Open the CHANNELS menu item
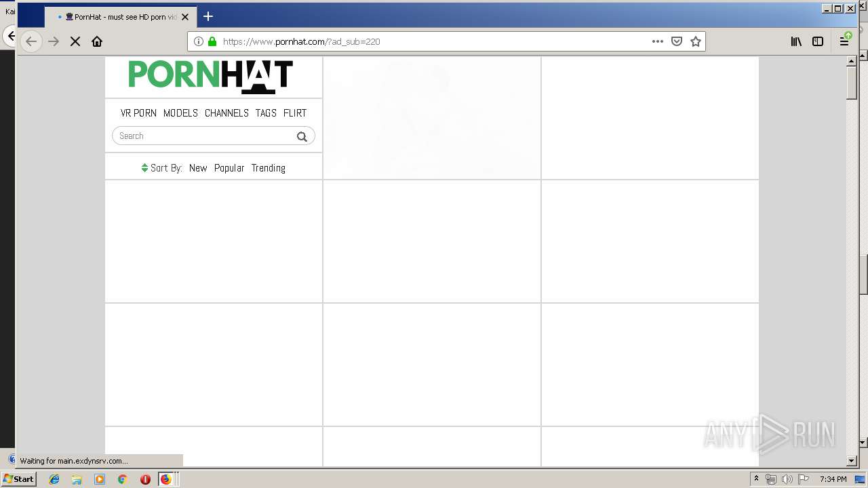This screenshot has height=488, width=868. (x=226, y=113)
